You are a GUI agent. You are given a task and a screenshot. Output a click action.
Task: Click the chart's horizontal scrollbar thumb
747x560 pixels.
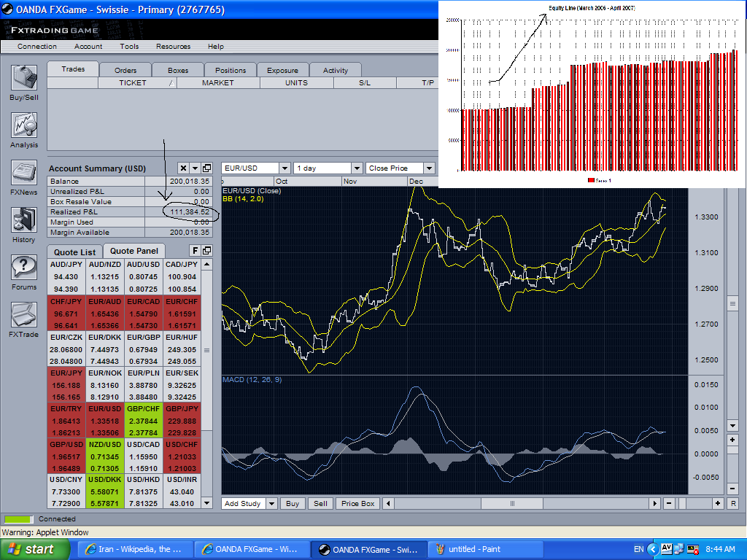coord(512,503)
